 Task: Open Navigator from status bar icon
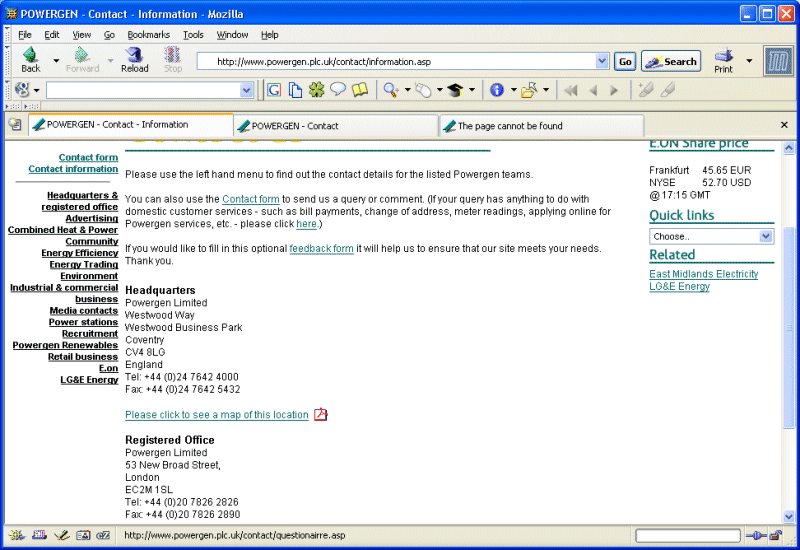[16, 535]
